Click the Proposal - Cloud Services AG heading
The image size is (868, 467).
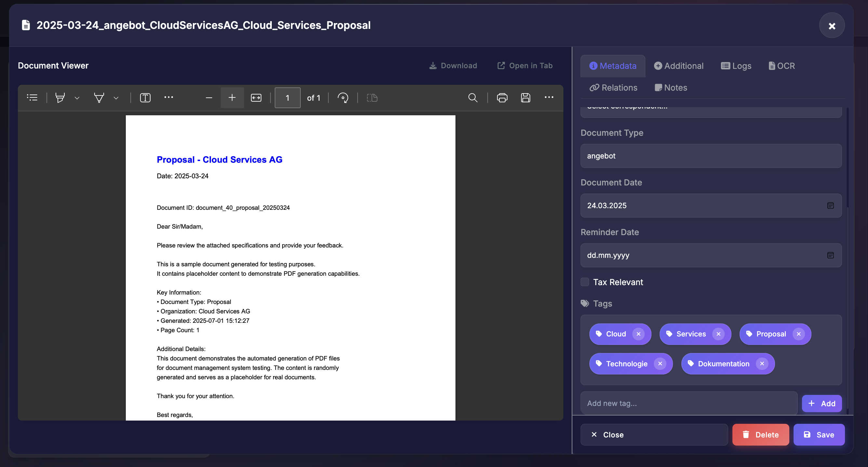point(219,159)
